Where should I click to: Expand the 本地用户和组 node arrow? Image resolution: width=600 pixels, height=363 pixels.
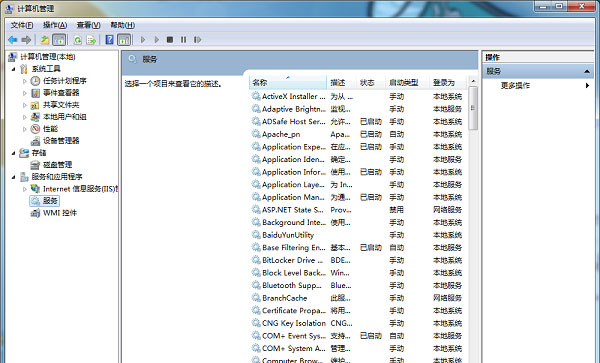25,117
